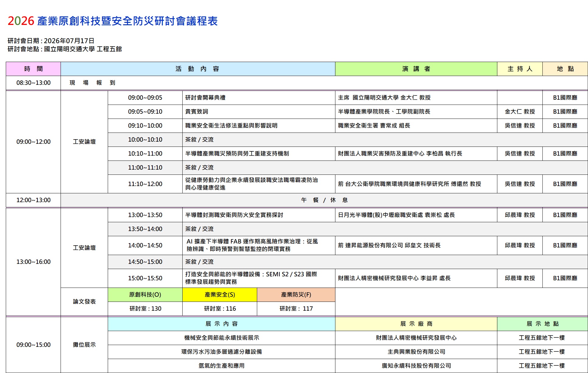Viewport: 588px width, 373px height.
Task: Click the 展示廠商 header
Action: tap(416, 324)
